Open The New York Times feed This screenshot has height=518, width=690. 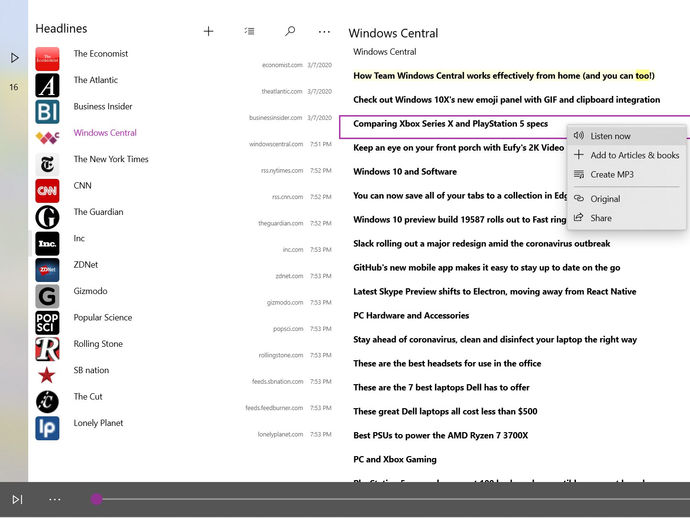coord(111,159)
